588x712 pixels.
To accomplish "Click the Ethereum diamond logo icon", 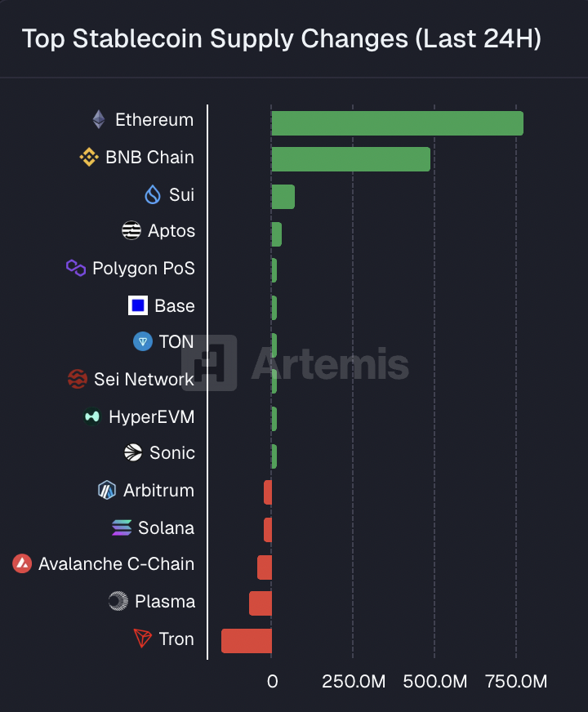I will coord(99,120).
